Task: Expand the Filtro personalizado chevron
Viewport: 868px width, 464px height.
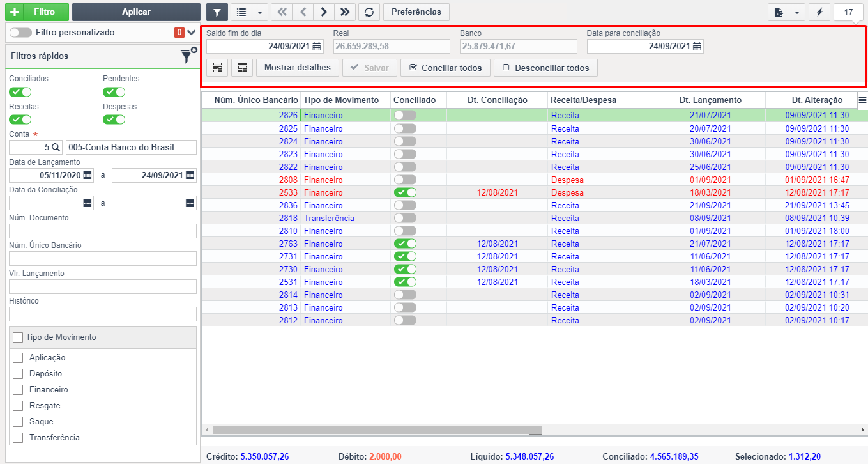Action: click(x=191, y=32)
